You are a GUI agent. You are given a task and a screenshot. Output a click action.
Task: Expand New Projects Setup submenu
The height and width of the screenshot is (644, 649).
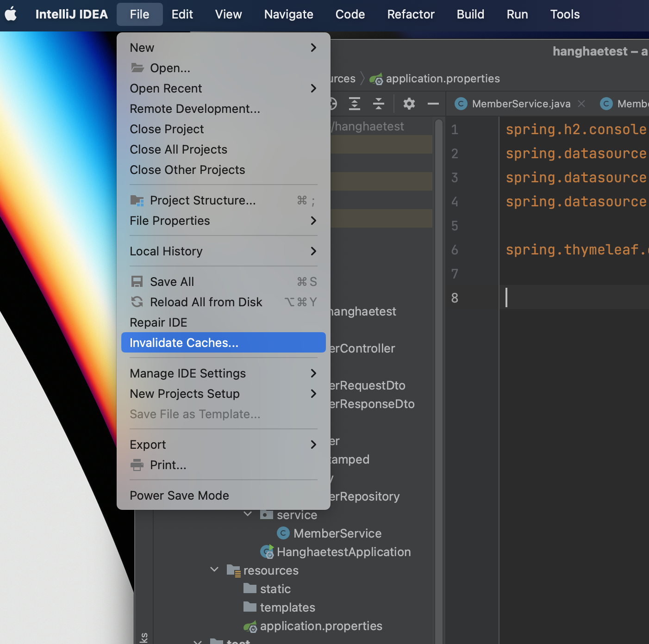[224, 394]
